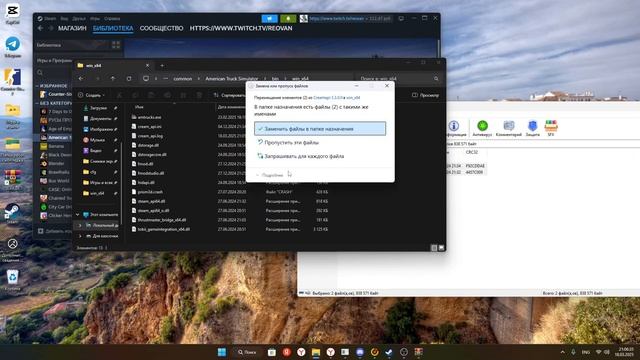Select the amtrucks.exe file
Screen dimensions: 640x360
[x=149, y=117]
